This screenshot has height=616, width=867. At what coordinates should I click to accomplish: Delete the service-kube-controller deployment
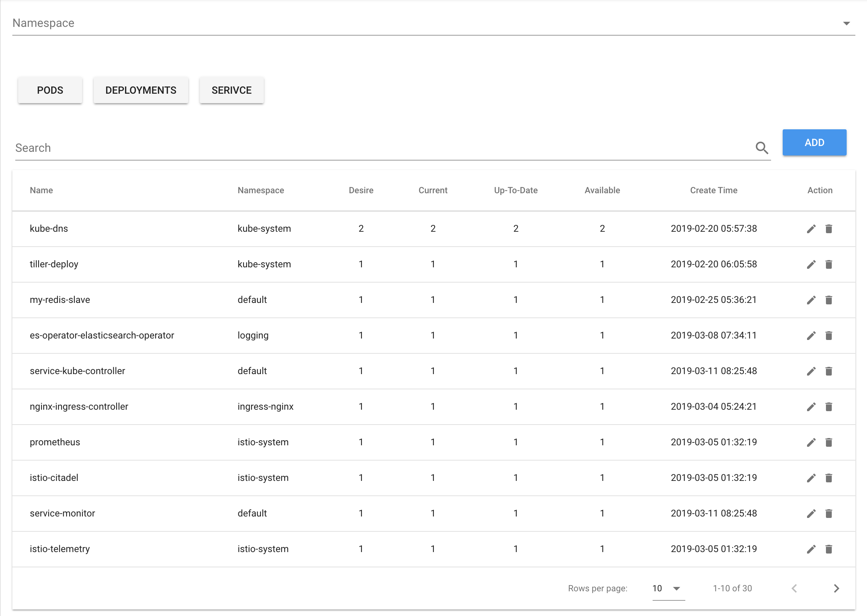829,371
